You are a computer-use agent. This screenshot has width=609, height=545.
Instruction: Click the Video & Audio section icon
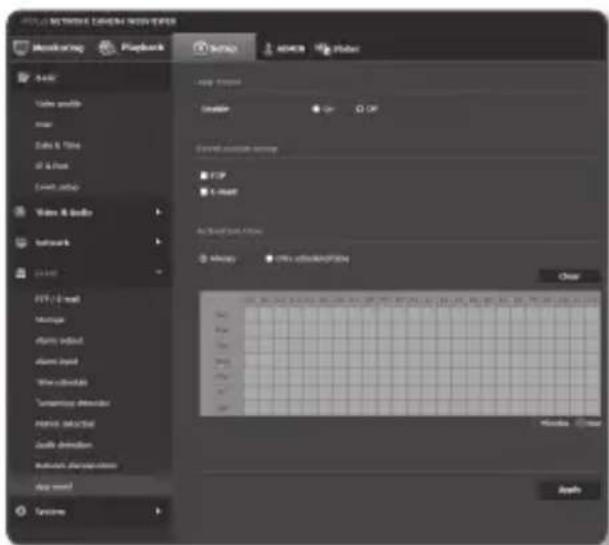tap(20, 212)
